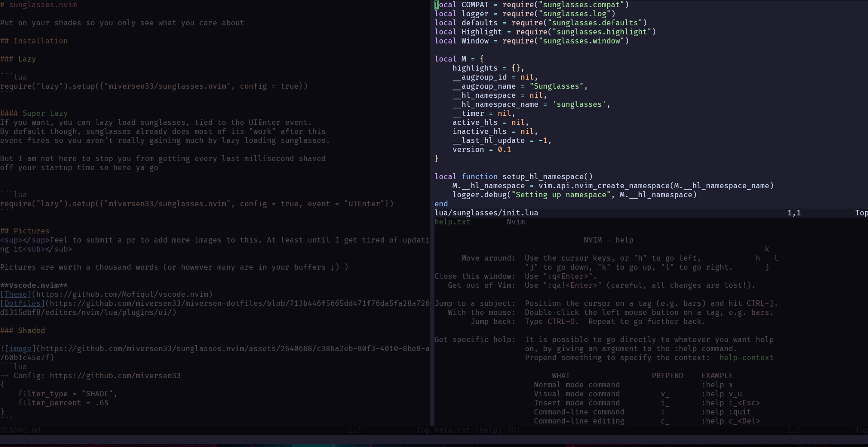This screenshot has width=868, height=447.
Task: Click the '#### Super Lazy' heading
Action: click(x=34, y=113)
